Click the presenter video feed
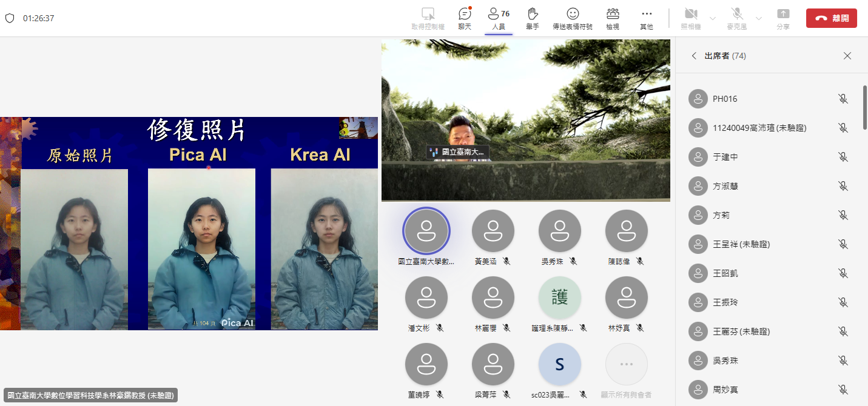This screenshot has height=406, width=868. click(526, 120)
